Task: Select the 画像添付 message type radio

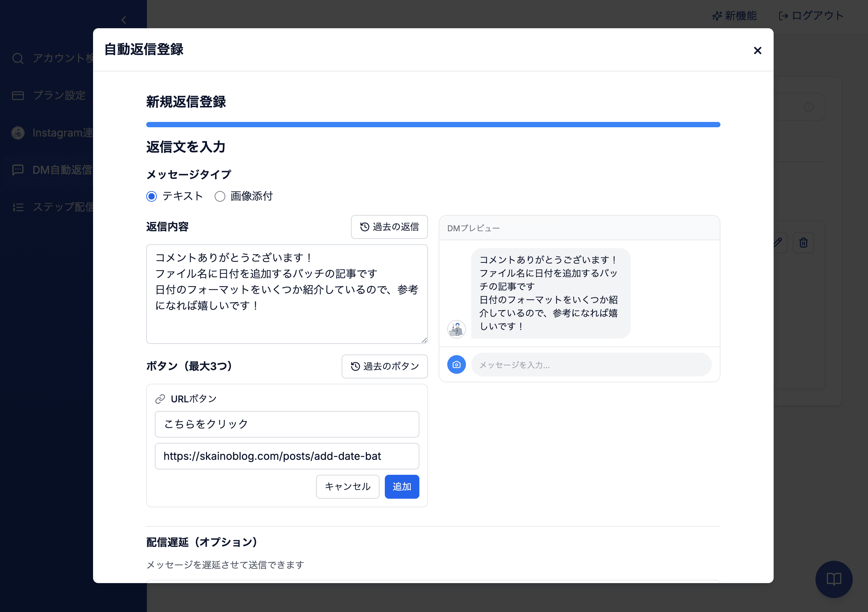Action: (220, 196)
